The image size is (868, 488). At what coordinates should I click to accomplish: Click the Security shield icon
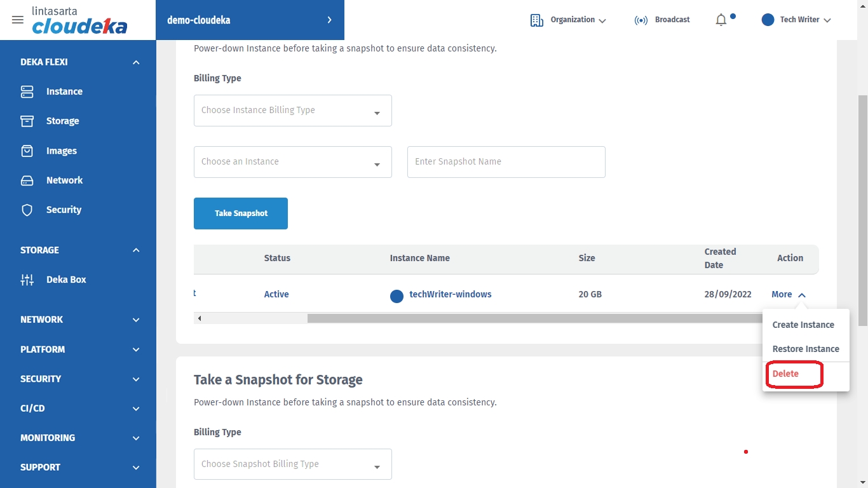pyautogui.click(x=27, y=210)
